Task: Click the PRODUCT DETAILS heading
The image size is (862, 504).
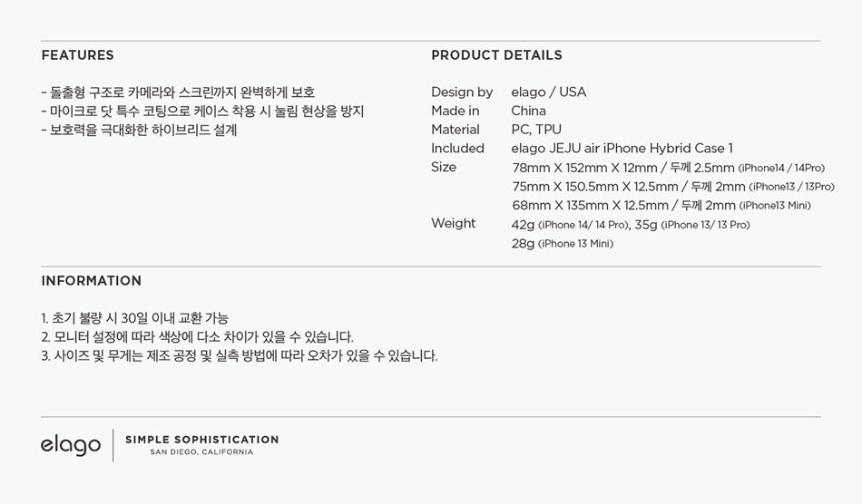Action: 496,55
